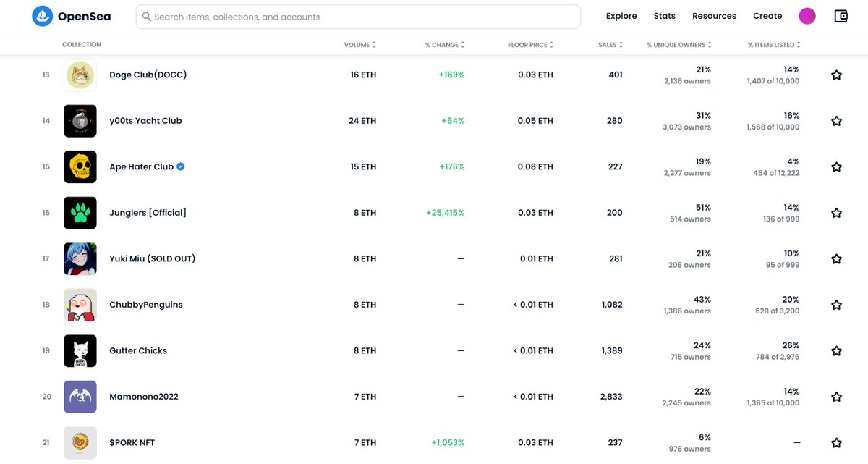The image size is (868, 464).
Task: Open Mamonono2022 collection name
Action: tap(144, 397)
